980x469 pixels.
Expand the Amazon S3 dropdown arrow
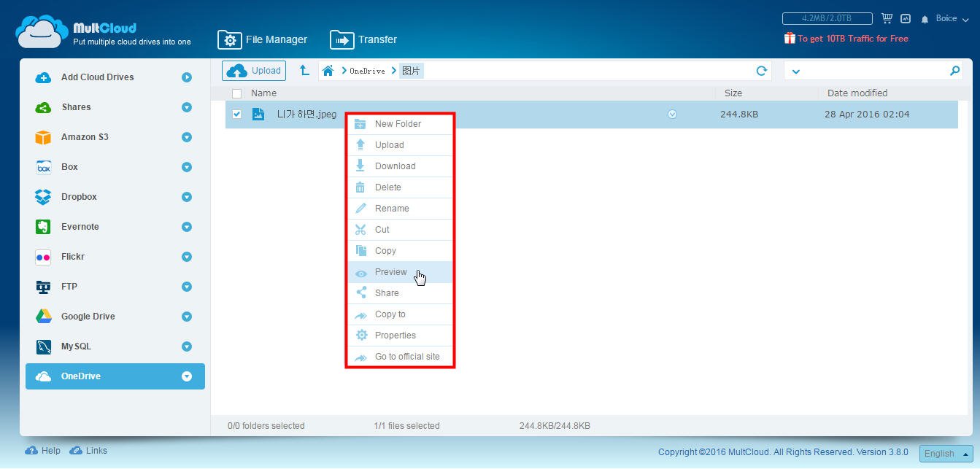187,137
